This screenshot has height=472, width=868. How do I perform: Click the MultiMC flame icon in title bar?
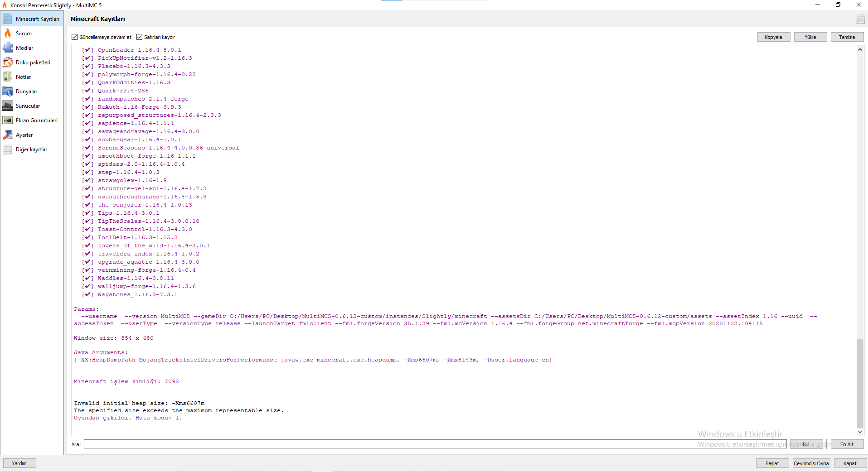(5, 5)
